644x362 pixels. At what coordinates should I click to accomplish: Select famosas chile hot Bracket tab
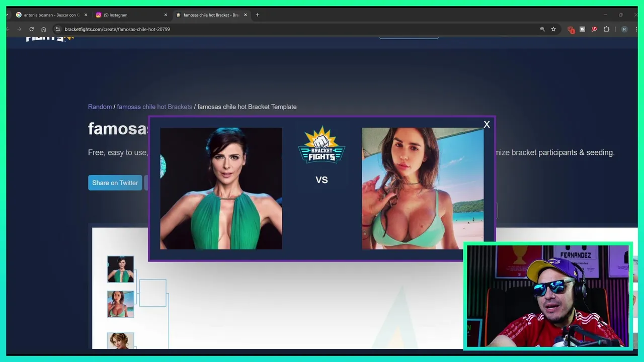point(210,15)
